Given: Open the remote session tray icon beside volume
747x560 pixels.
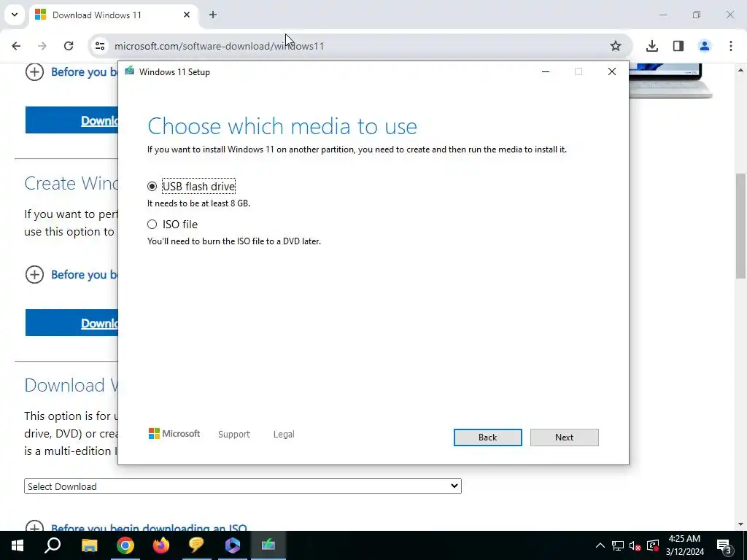Looking at the screenshot, I should point(653,545).
